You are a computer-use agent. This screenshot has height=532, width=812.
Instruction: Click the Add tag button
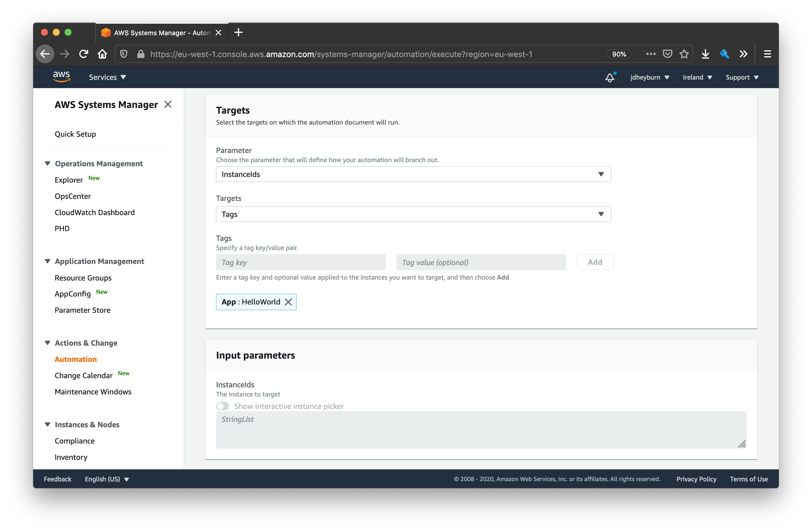[x=595, y=262]
